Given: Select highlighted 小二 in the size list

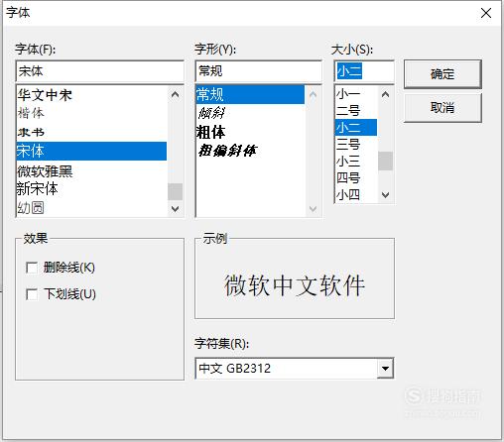Looking at the screenshot, I should coord(356,128).
